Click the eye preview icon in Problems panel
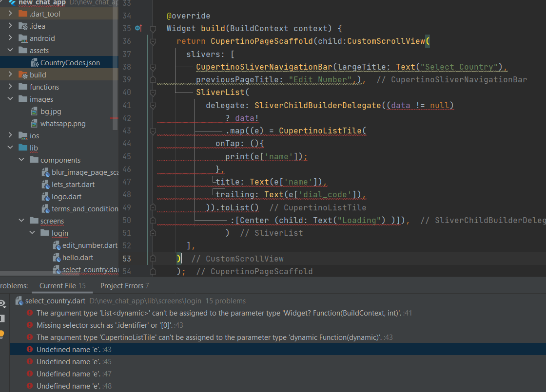This screenshot has height=392, width=546. click(x=2, y=304)
